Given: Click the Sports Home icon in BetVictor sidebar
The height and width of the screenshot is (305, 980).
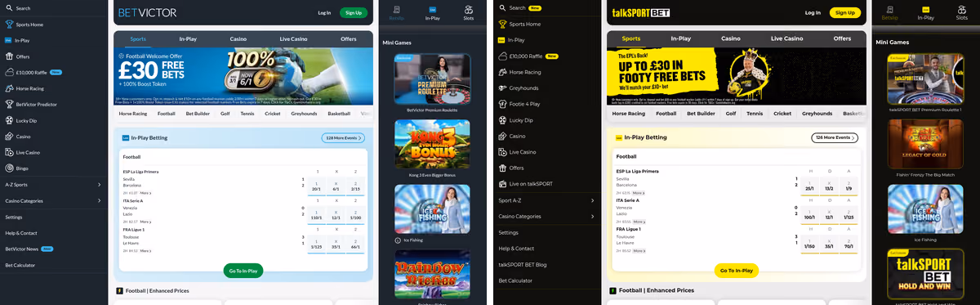Looking at the screenshot, I should [x=8, y=25].
